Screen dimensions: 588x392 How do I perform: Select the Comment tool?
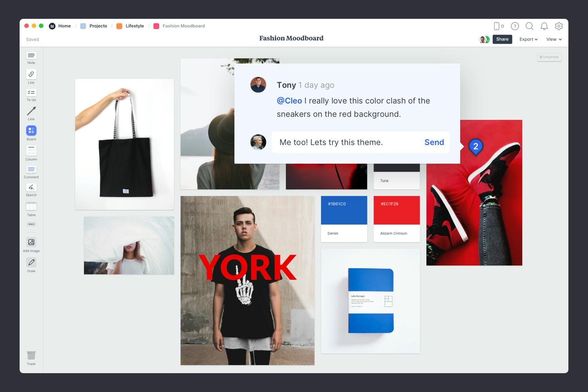pos(31,170)
